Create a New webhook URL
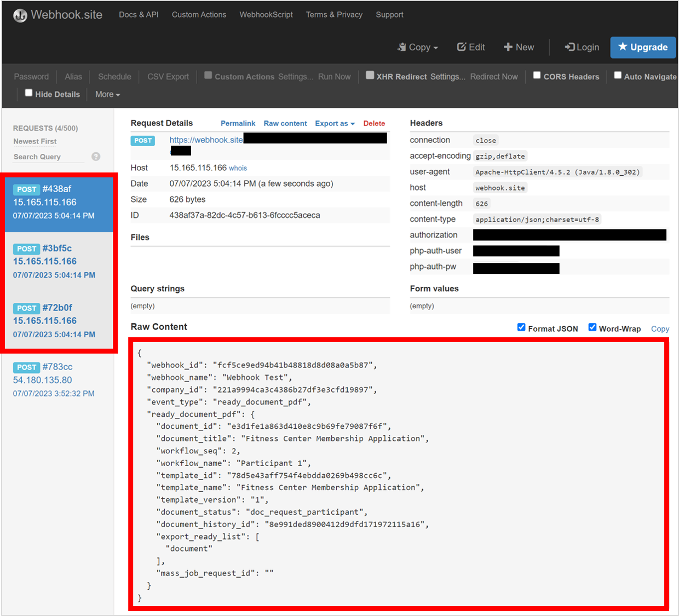This screenshot has width=679, height=616. (x=519, y=47)
